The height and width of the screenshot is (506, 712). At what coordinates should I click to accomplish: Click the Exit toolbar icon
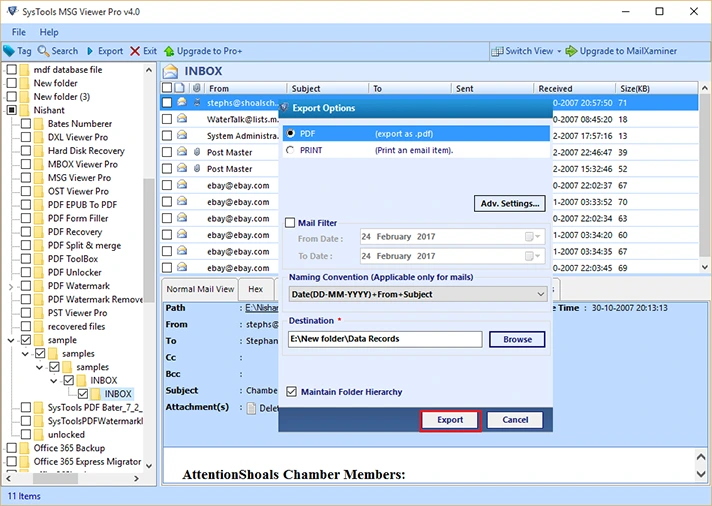pos(135,51)
